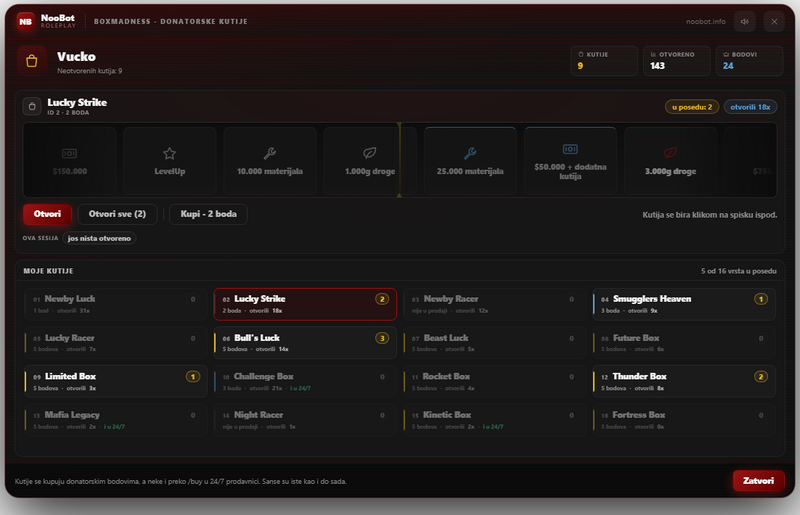Click Kupi - 2 boda button
This screenshot has height=515, width=800.
(208, 214)
